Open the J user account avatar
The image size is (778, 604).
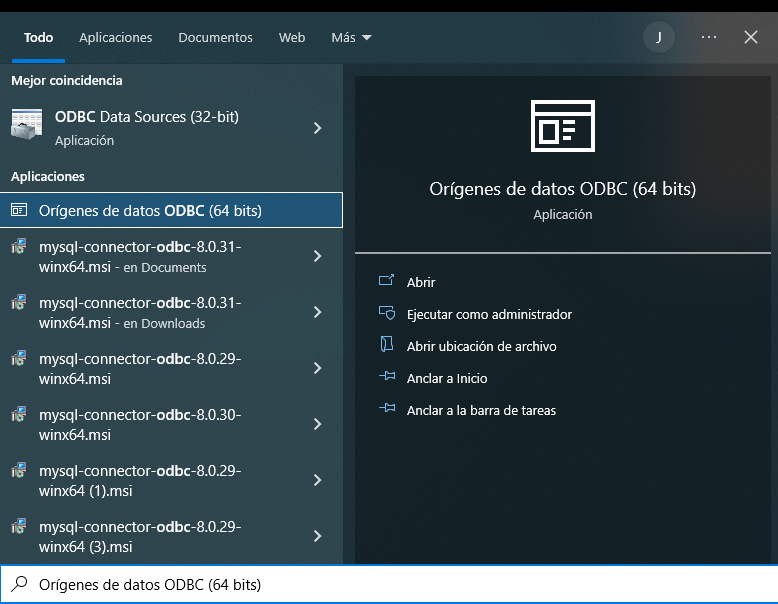tap(658, 37)
